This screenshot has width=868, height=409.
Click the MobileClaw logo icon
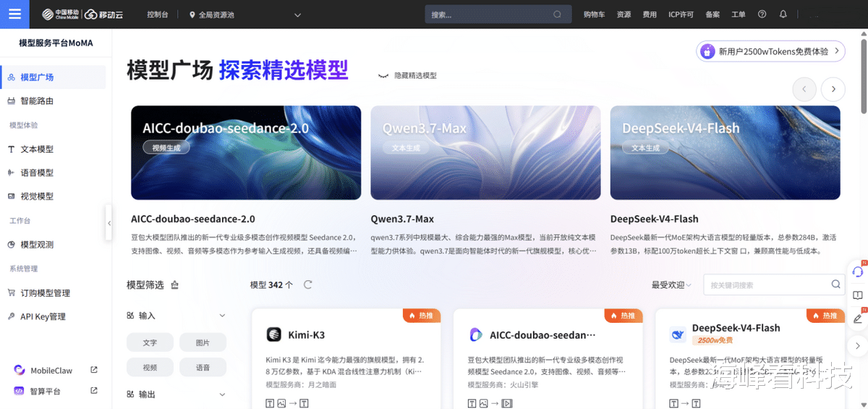[20, 370]
